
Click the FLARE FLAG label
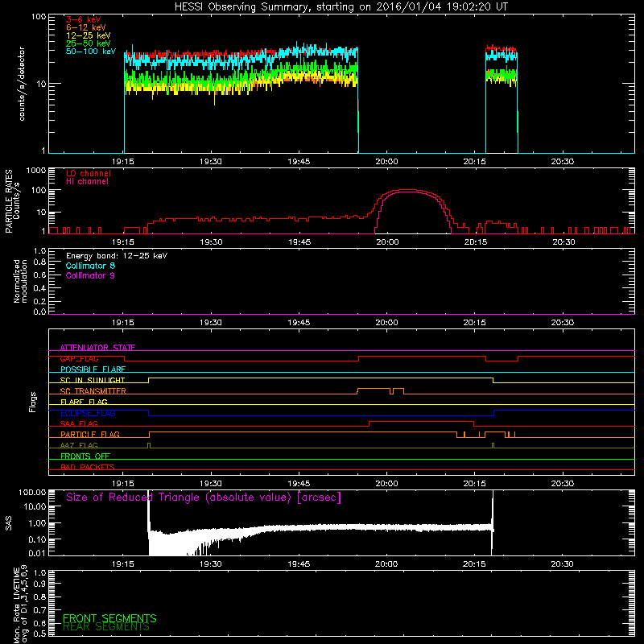pos(84,402)
